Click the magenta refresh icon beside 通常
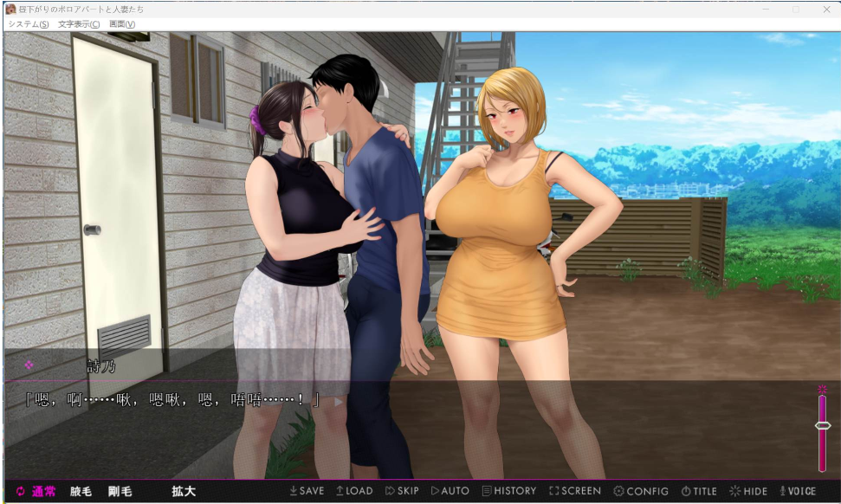The width and height of the screenshot is (841, 504). (21, 491)
